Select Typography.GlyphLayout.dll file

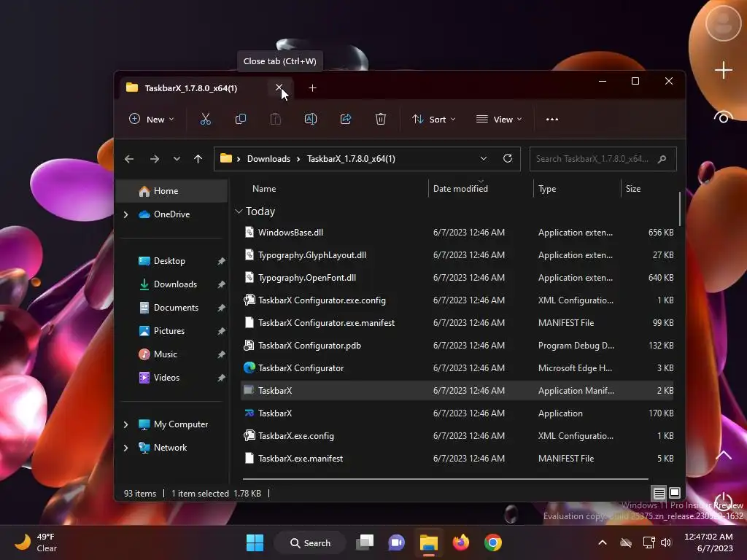pyautogui.click(x=457, y=255)
